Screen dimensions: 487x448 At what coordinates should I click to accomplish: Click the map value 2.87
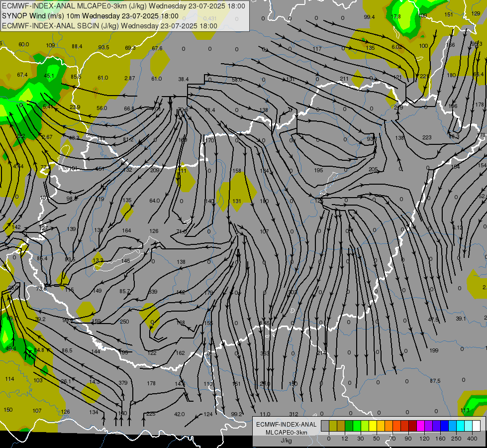point(129,78)
